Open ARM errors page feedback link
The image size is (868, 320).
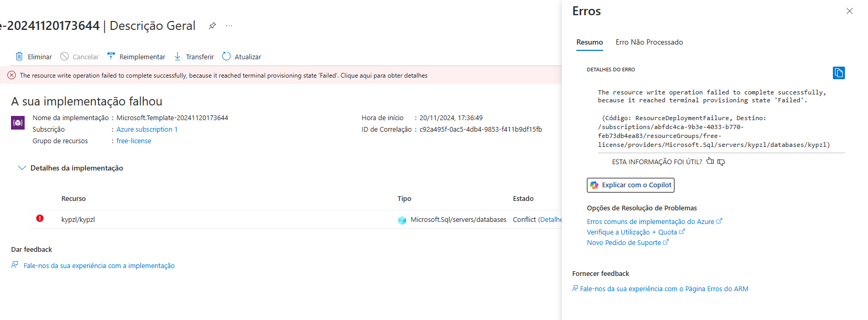(660, 289)
